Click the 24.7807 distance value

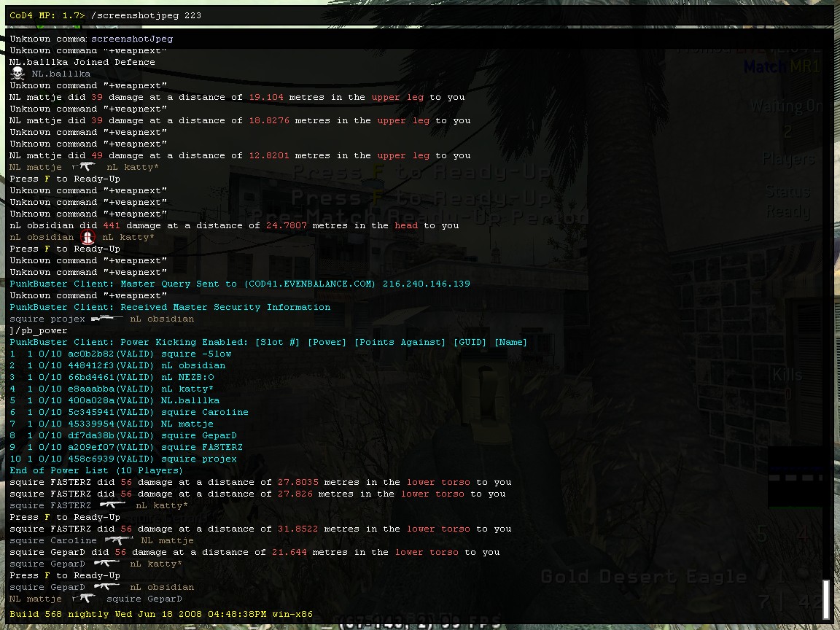click(287, 225)
